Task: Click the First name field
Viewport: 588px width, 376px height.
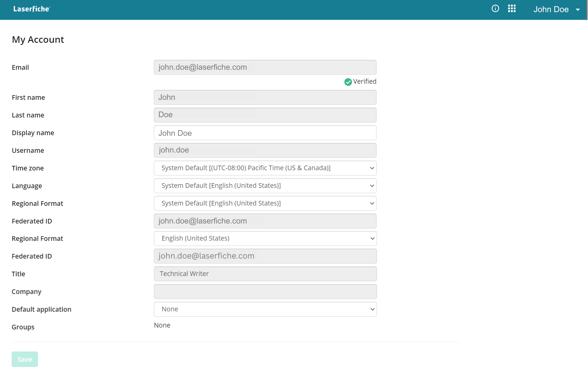Action: (265, 97)
